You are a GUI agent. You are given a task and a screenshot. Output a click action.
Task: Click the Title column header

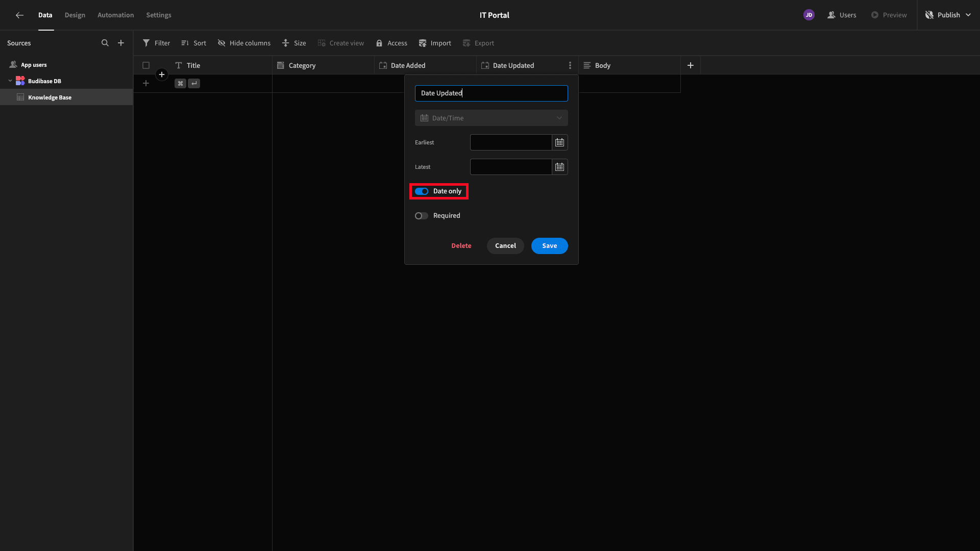click(221, 65)
